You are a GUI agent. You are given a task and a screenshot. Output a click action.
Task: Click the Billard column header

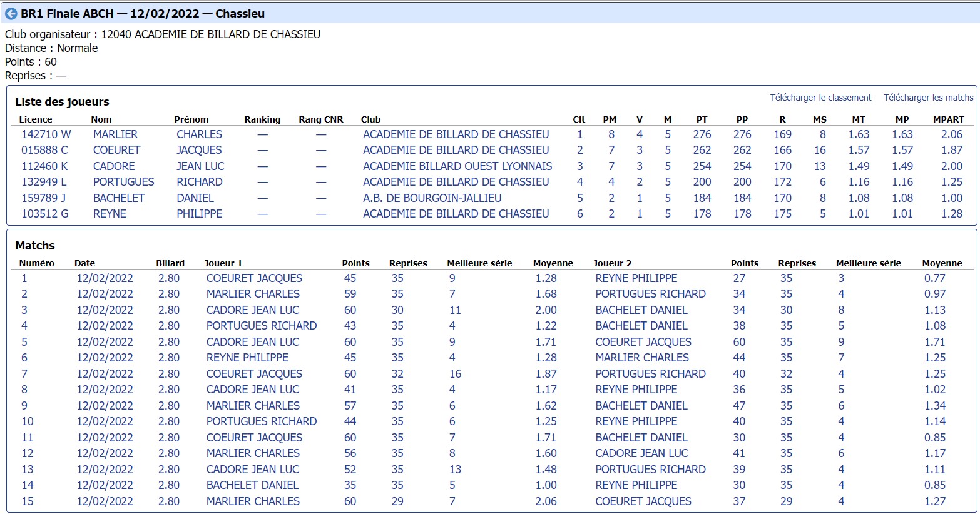170,263
